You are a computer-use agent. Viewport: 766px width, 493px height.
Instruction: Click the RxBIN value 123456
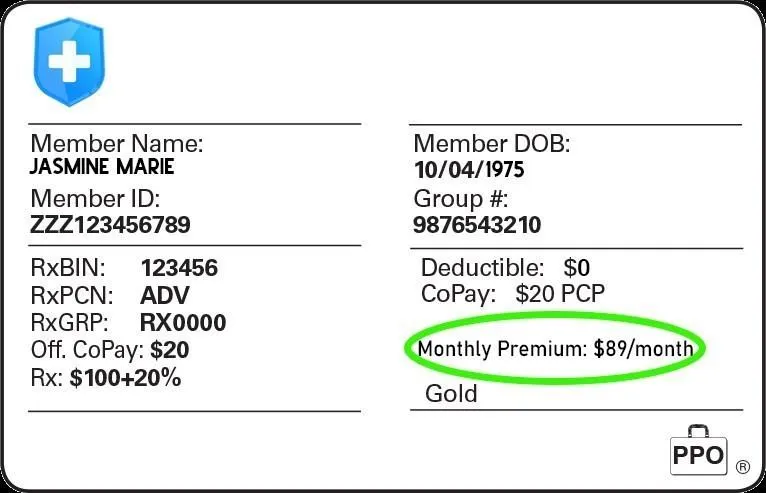pos(179,268)
